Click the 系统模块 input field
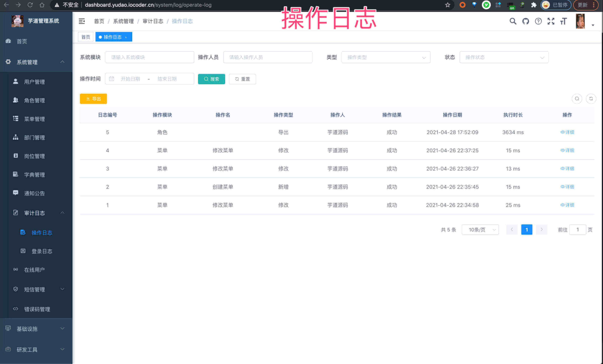The height and width of the screenshot is (364, 603). [150, 57]
